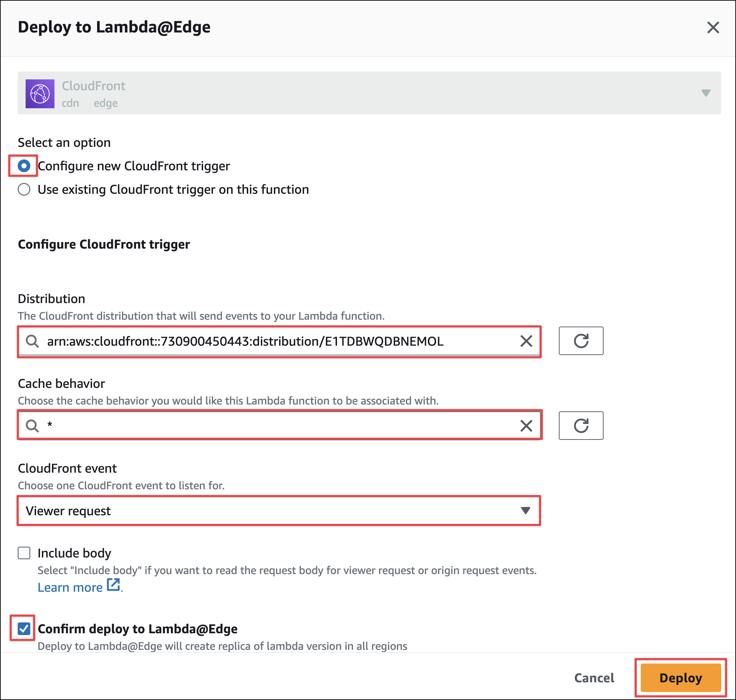The image size is (736, 700).
Task: Click search icon in Cache behavior field
Action: point(32,426)
